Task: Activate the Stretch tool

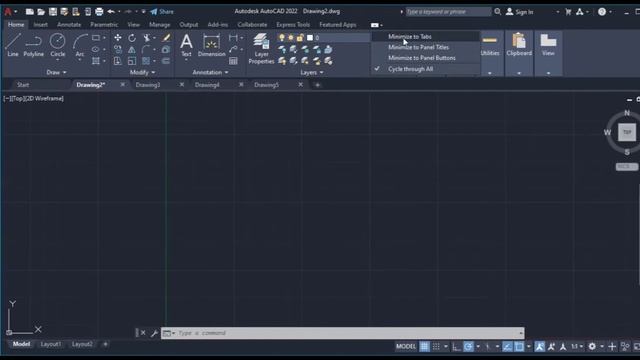Action: point(118,61)
